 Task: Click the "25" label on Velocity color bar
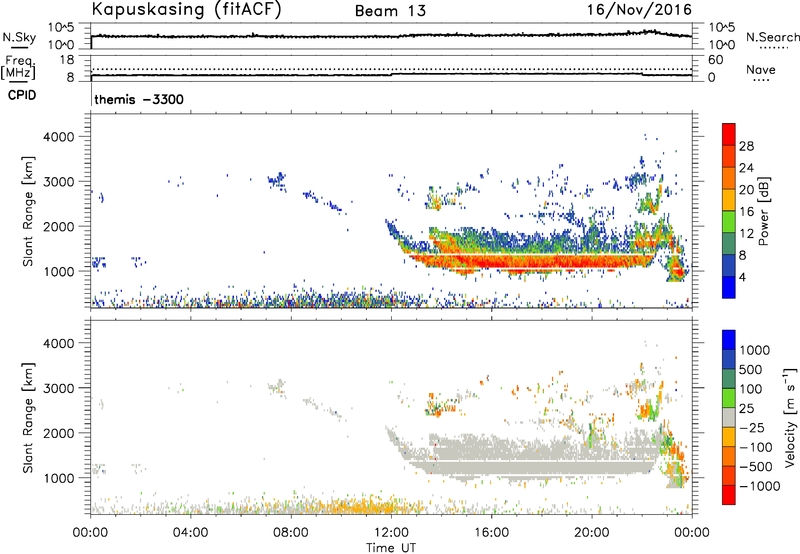pyautogui.click(x=746, y=409)
